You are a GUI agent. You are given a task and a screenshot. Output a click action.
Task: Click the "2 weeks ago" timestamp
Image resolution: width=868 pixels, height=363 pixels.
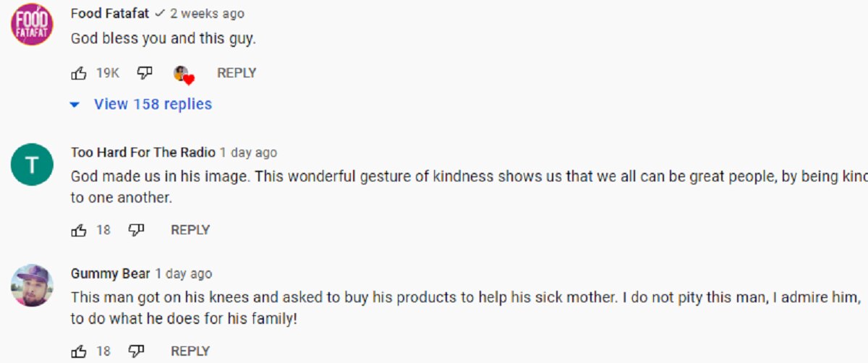tap(207, 14)
